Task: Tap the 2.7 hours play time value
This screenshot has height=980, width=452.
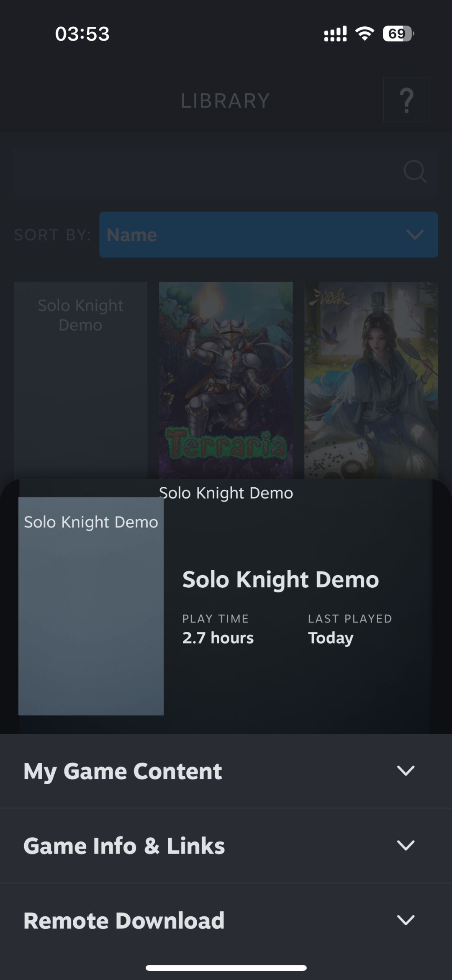Action: pyautogui.click(x=218, y=638)
